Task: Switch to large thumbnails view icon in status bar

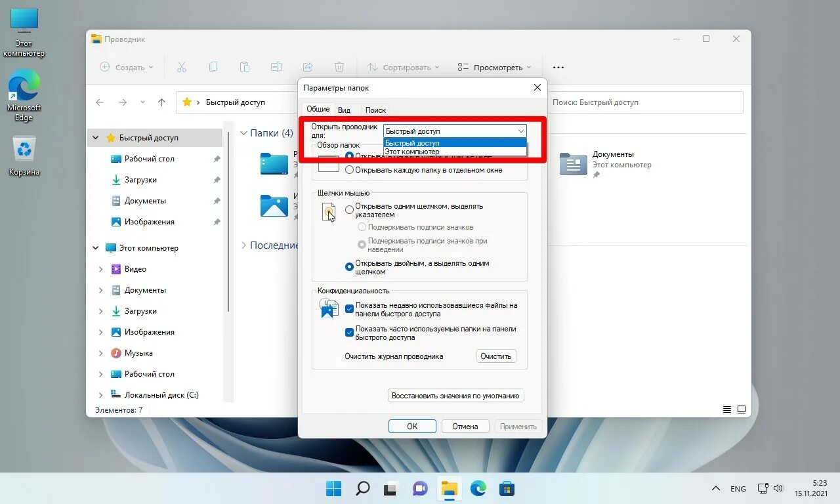Action: pyautogui.click(x=742, y=409)
